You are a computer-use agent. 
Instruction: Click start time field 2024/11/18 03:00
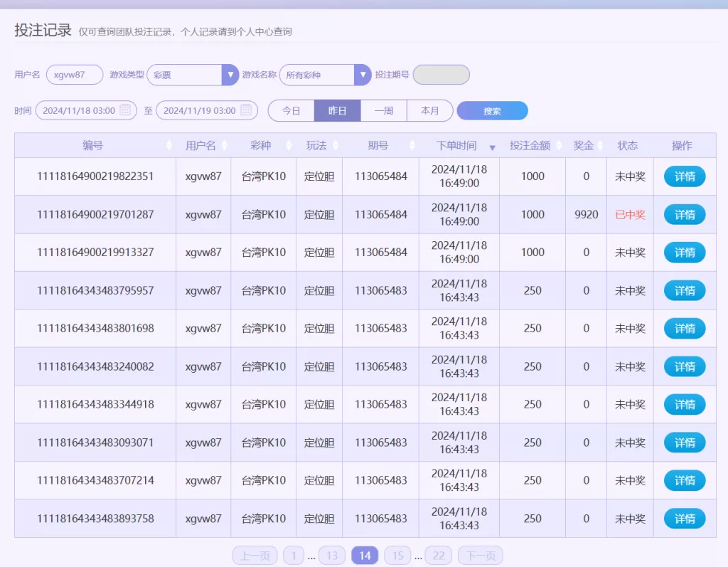coord(86,110)
